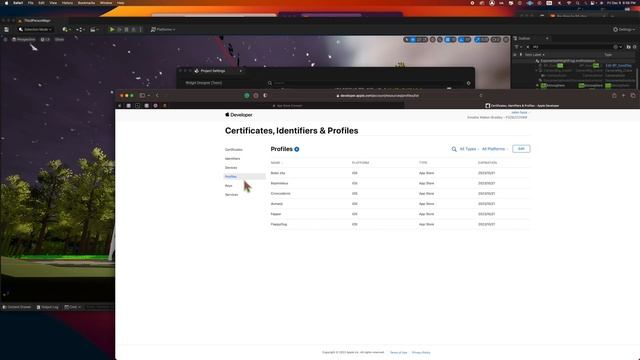Open Identifiers in the left sidebar
The image size is (640, 360).
[x=233, y=159]
